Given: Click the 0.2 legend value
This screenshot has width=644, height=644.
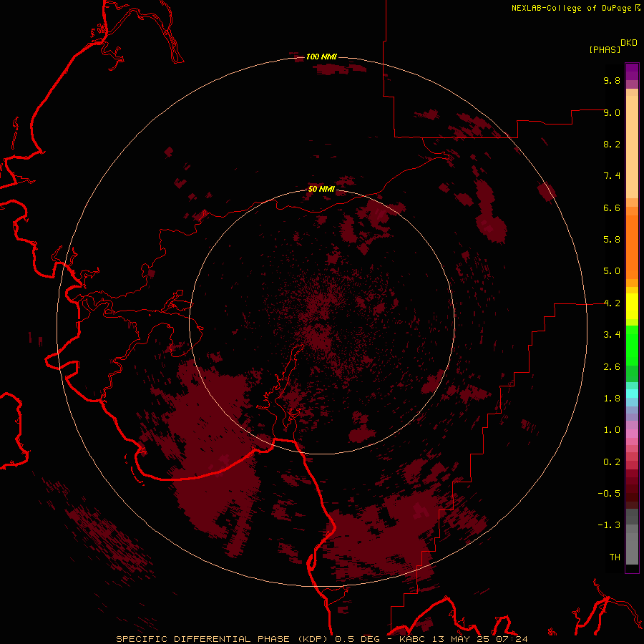Looking at the screenshot, I should pos(612,462).
